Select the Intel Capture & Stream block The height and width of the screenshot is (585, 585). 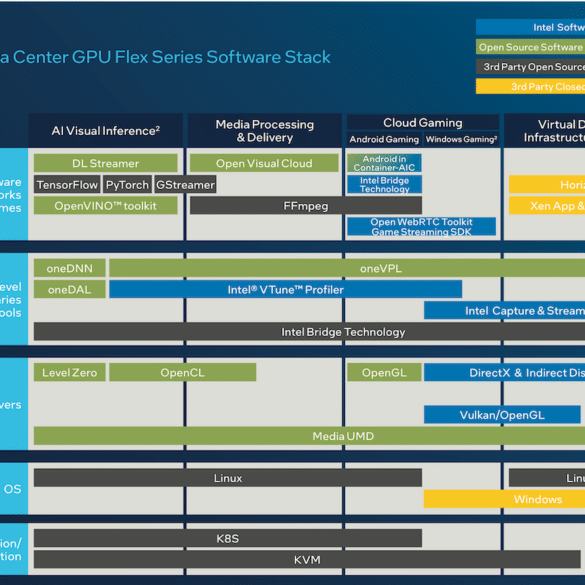click(x=504, y=310)
